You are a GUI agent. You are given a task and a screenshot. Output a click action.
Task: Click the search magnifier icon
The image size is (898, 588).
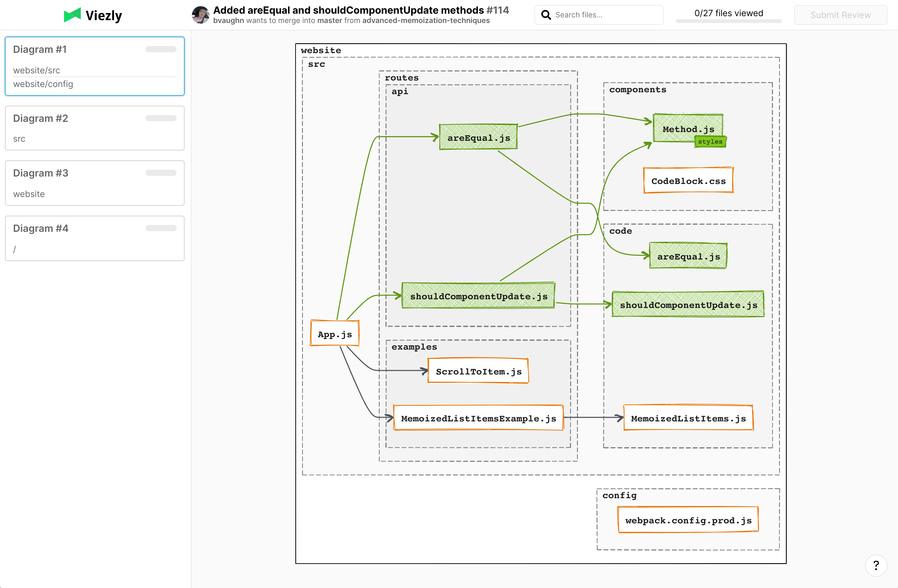click(546, 15)
